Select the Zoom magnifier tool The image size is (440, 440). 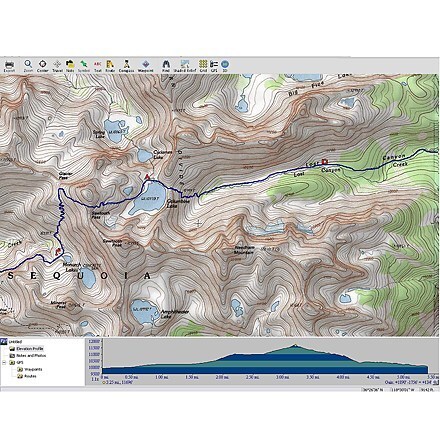(28, 66)
